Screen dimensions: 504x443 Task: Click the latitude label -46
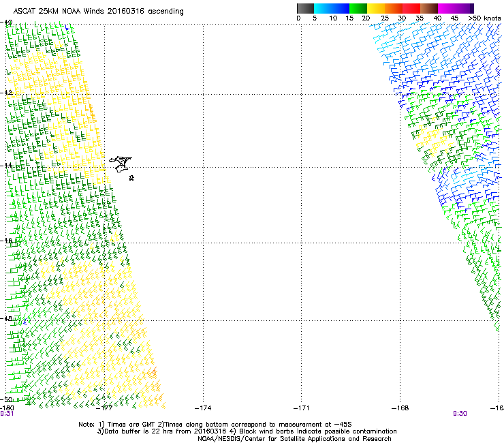(x=7, y=241)
